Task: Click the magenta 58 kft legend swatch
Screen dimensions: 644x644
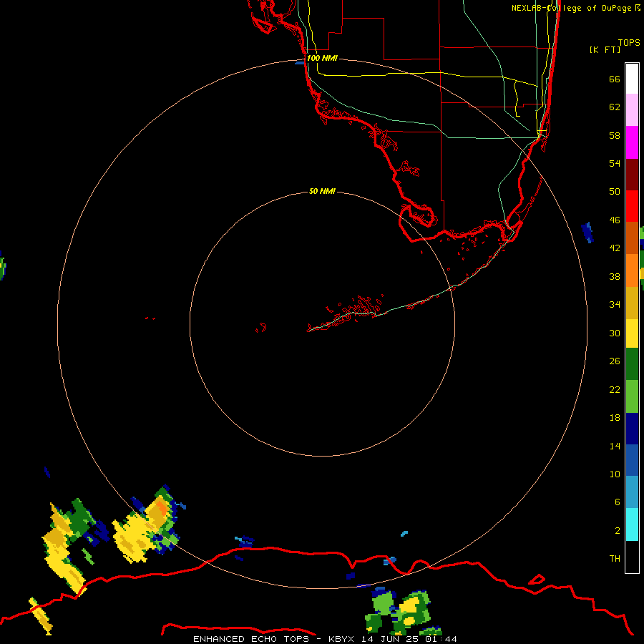Action: point(632,142)
